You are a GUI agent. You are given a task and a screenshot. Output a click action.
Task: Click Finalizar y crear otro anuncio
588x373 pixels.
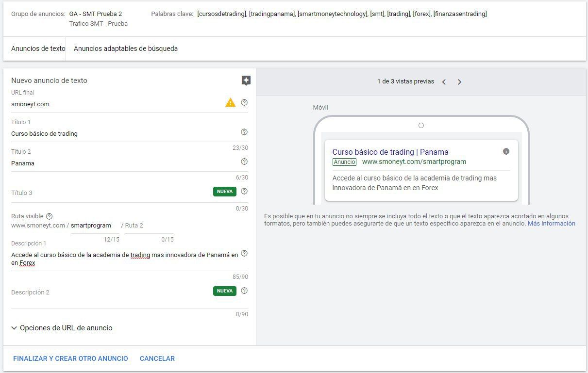[x=70, y=358]
